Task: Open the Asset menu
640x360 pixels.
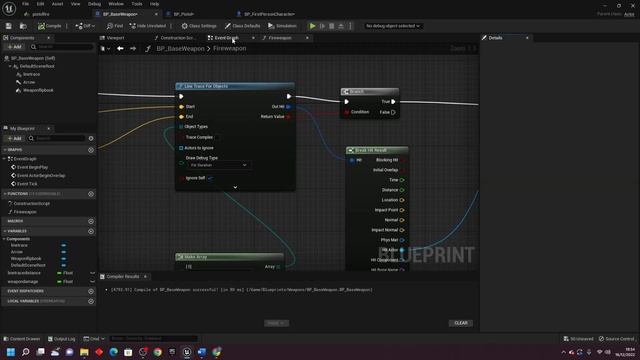Action: coord(57,4)
